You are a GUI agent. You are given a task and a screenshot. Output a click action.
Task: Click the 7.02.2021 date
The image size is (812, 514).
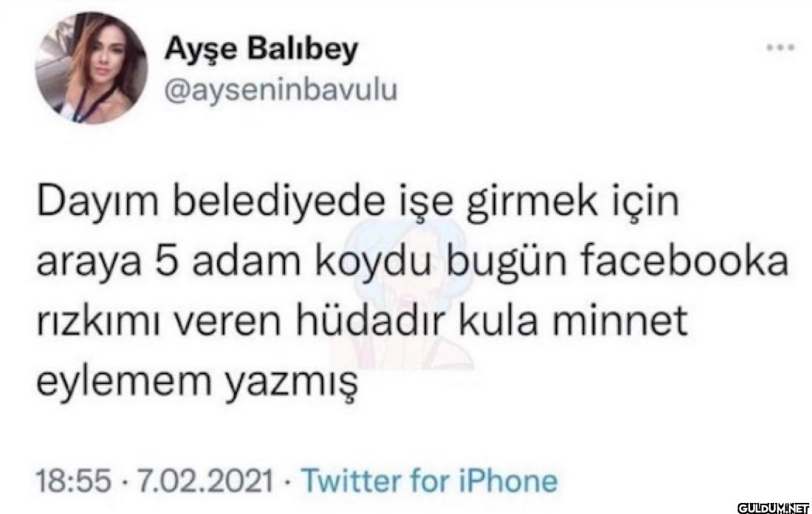point(204,480)
